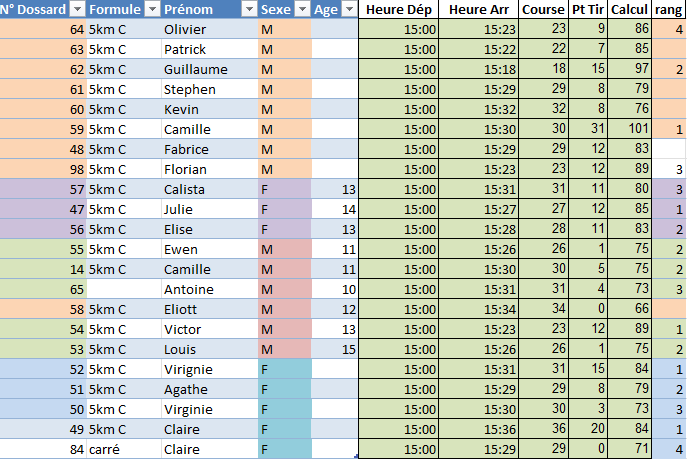Select the Course column header
Screen dimensions: 687x459
pyautogui.click(x=544, y=10)
